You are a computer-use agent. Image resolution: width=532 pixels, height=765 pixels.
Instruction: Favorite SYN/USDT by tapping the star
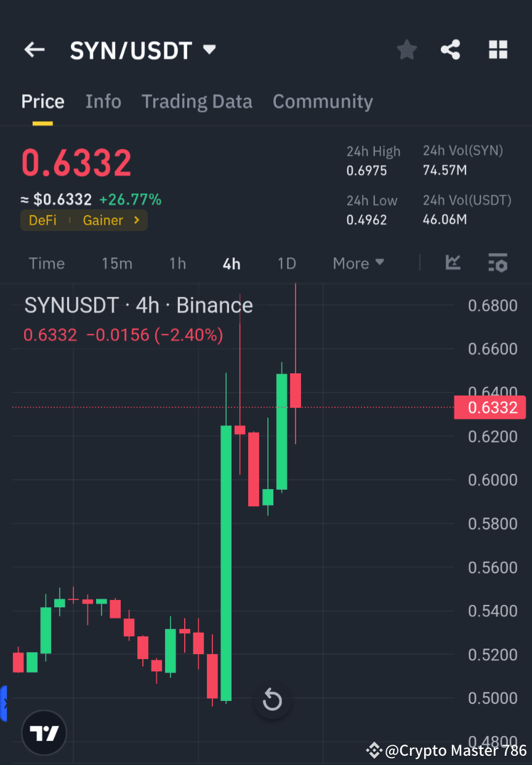coord(406,50)
